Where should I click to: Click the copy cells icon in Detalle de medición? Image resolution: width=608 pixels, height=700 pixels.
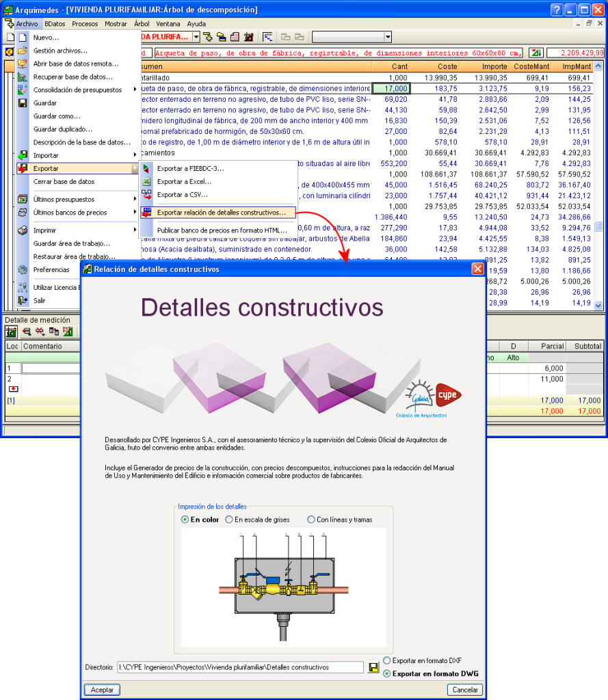[53, 332]
